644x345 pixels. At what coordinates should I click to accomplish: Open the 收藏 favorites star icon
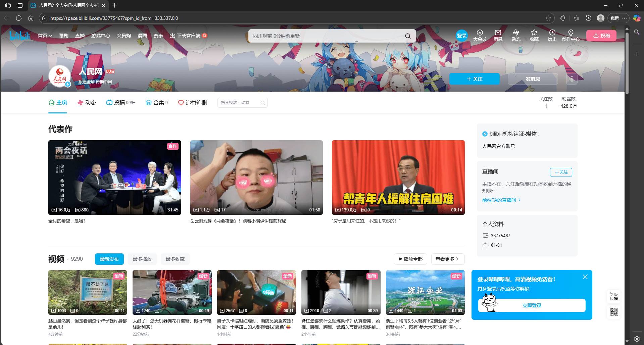(534, 35)
